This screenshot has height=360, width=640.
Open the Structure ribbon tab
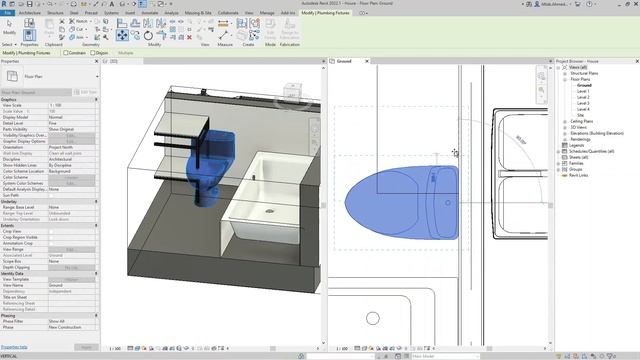click(x=55, y=13)
